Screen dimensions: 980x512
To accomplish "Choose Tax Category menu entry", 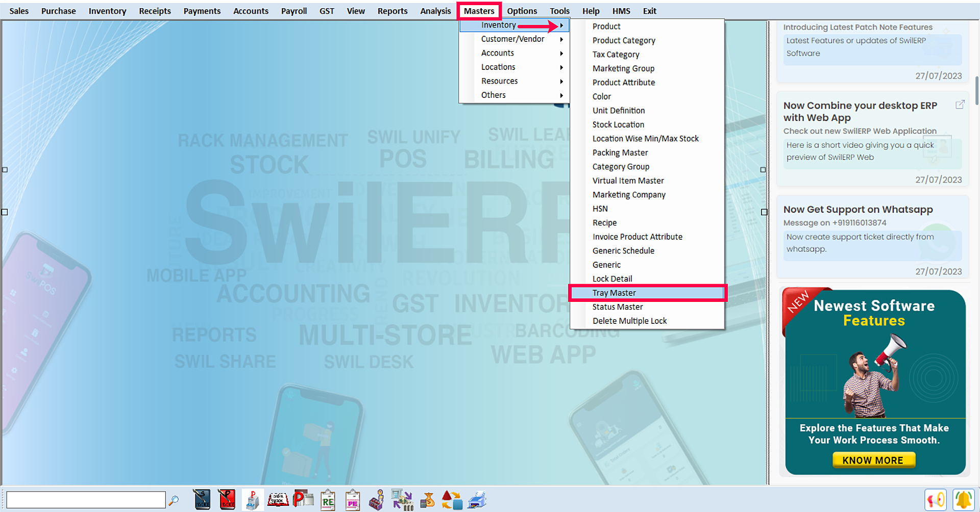I will pyautogui.click(x=647, y=55).
